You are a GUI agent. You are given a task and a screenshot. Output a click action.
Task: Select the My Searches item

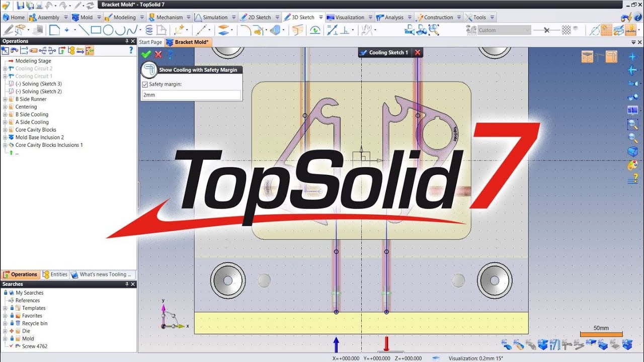point(29,293)
